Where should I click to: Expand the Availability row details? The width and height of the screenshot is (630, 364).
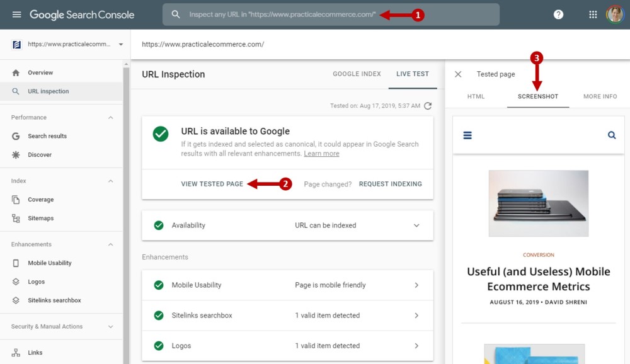[416, 225]
